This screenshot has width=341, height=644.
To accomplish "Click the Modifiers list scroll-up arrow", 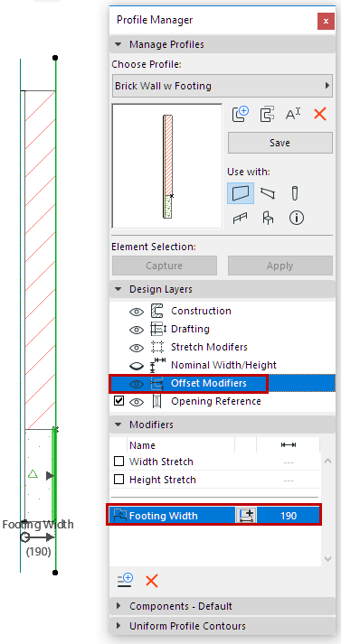I will tap(327, 461).
